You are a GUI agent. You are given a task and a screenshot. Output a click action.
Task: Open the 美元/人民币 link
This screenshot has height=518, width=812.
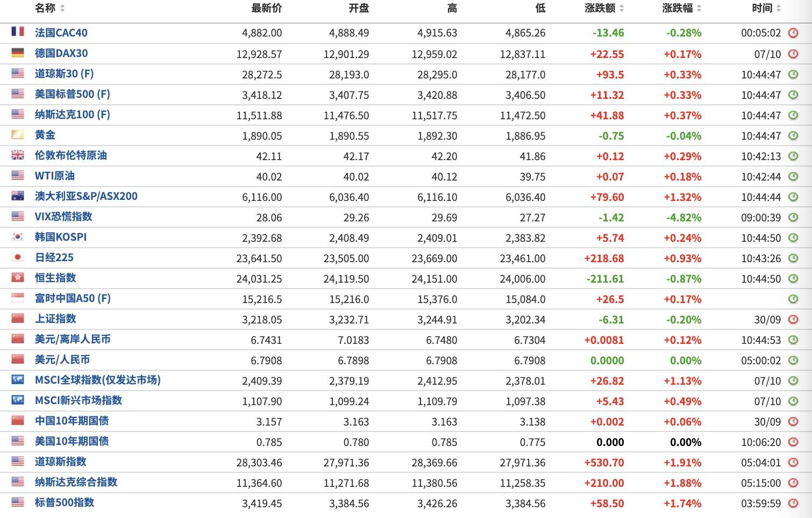coord(62,359)
